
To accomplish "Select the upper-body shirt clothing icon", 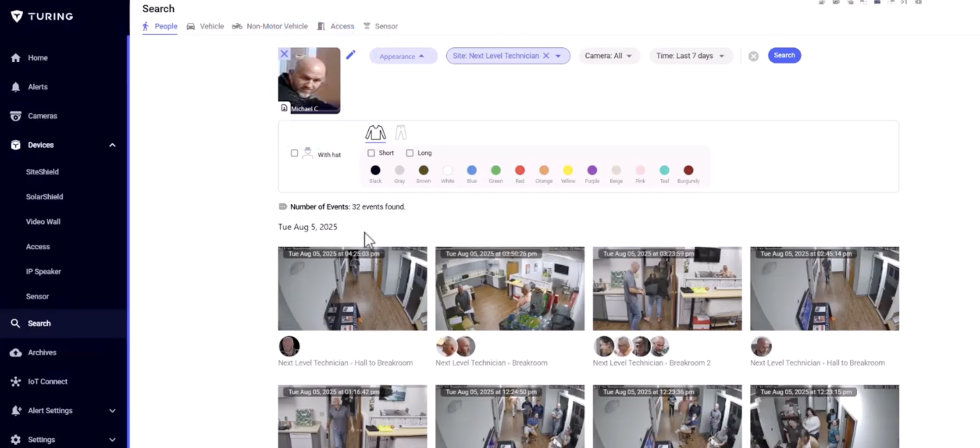I will tap(375, 133).
